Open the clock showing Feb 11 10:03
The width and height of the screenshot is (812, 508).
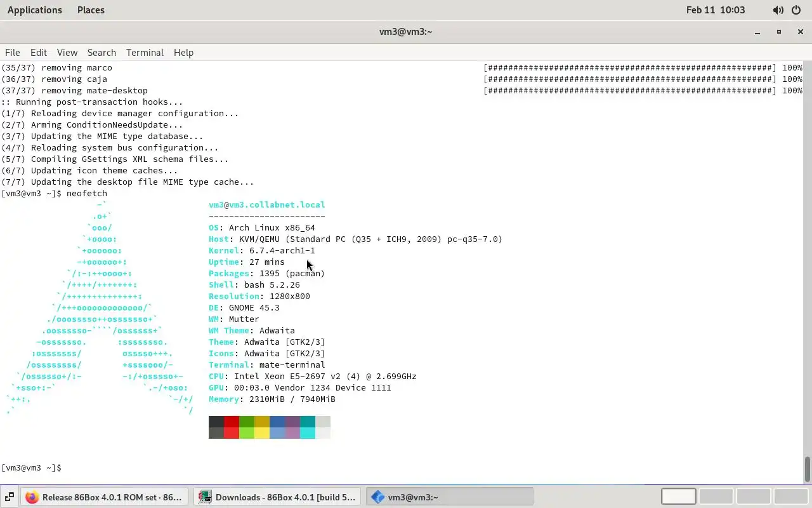tap(716, 10)
